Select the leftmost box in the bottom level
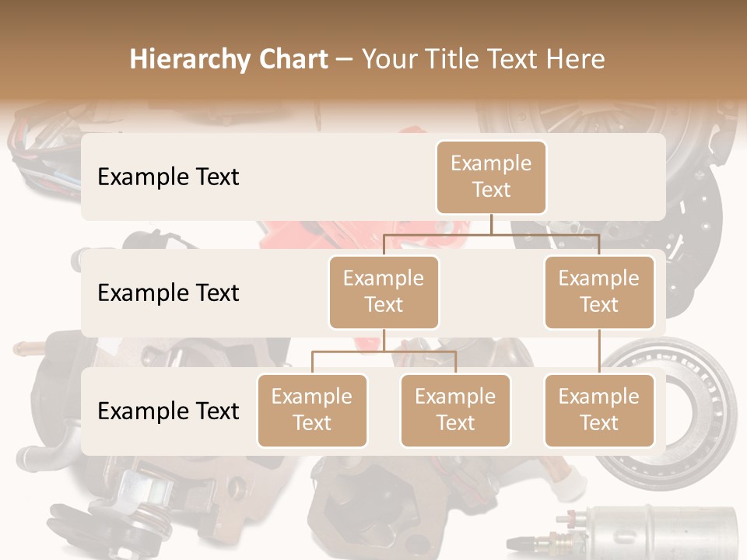The image size is (747, 560). pos(312,410)
